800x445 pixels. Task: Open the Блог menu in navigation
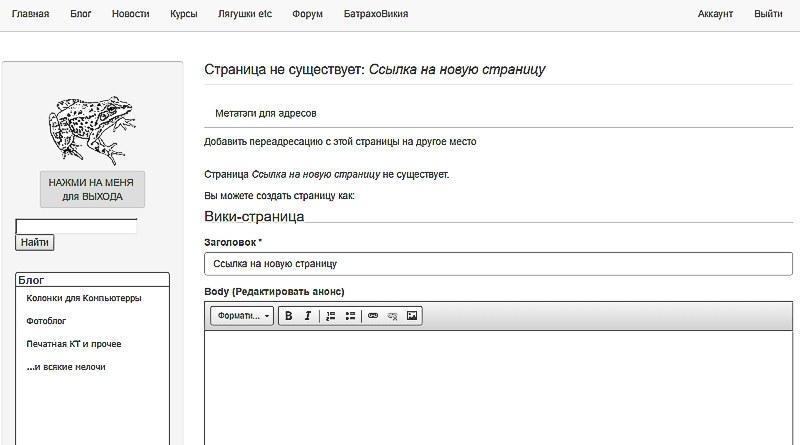pyautogui.click(x=81, y=14)
